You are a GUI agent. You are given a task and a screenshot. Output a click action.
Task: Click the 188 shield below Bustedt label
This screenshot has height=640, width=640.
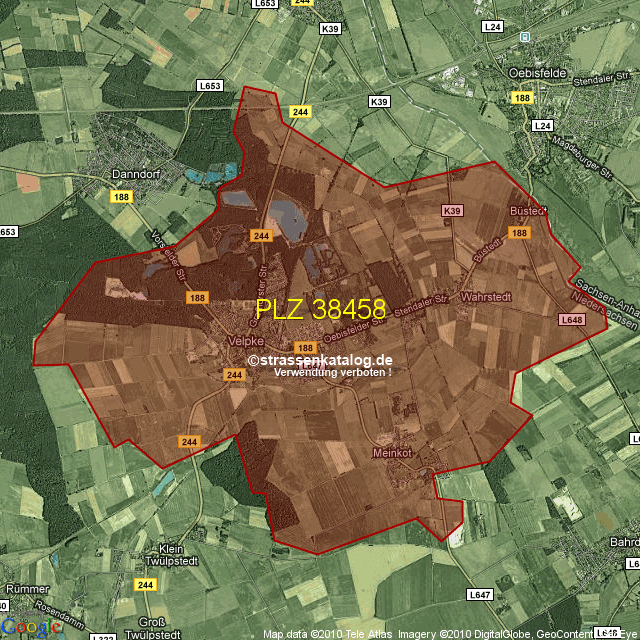point(518,233)
